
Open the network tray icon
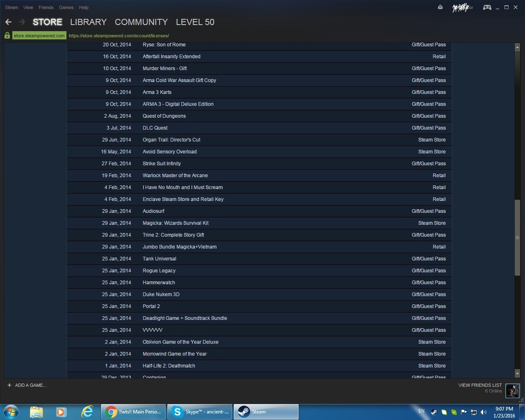click(x=474, y=412)
